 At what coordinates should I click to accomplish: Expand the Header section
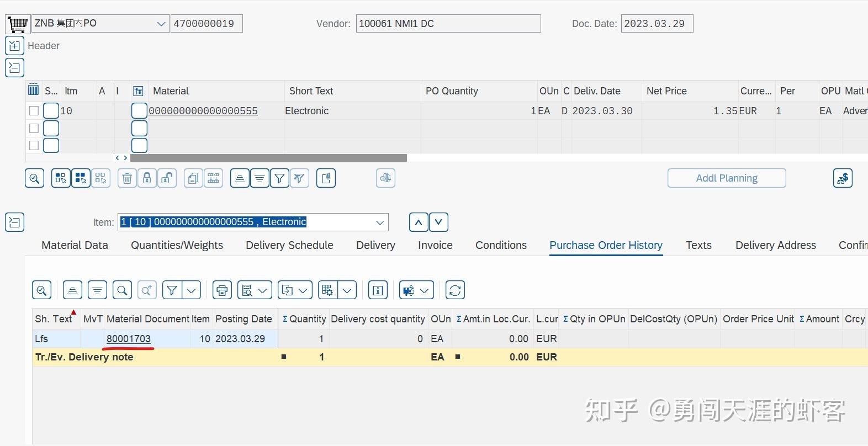tap(14, 46)
